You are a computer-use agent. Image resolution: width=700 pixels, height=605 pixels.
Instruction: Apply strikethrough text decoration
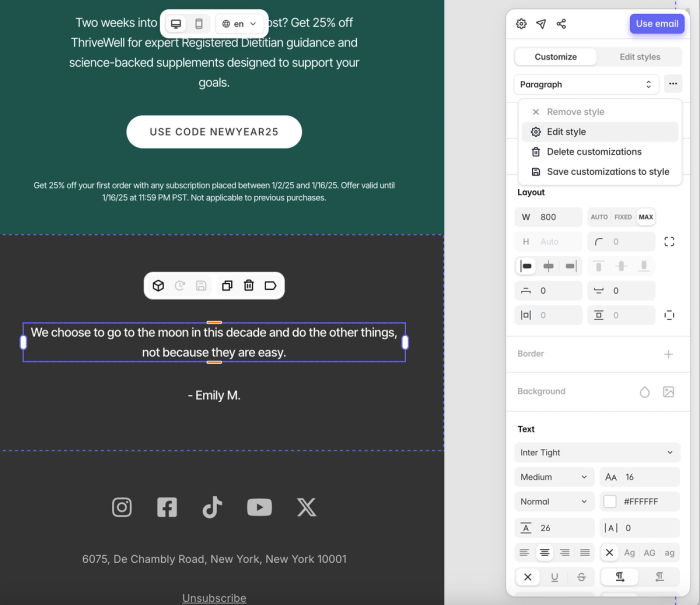[581, 577]
